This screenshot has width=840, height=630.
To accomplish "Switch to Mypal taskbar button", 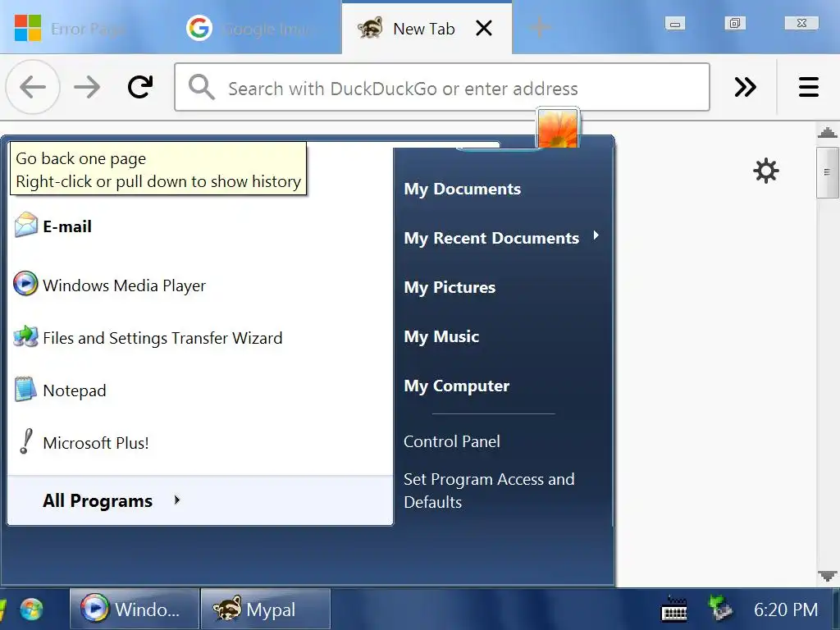I will pyautogui.click(x=265, y=609).
